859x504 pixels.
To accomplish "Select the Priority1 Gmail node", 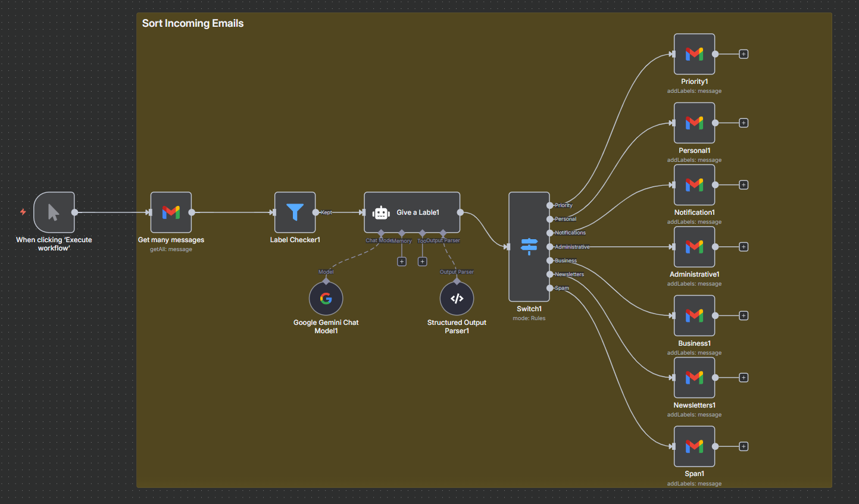I will click(694, 54).
